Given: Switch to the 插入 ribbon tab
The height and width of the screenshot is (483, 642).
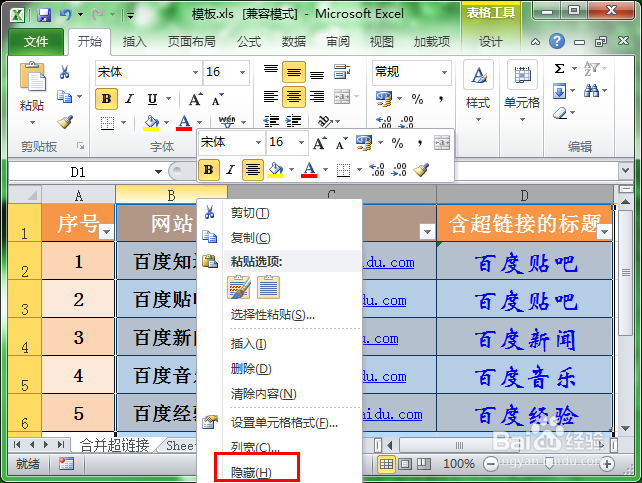Looking at the screenshot, I should click(134, 41).
